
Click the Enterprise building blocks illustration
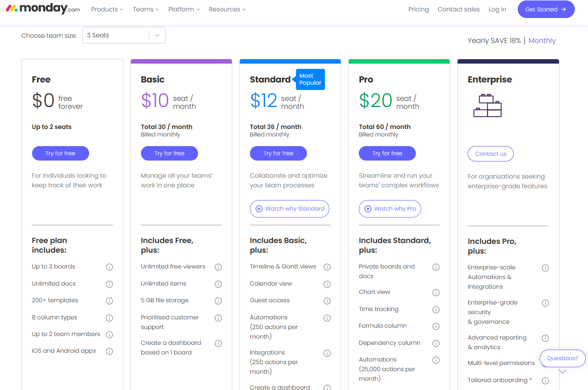[487, 105]
